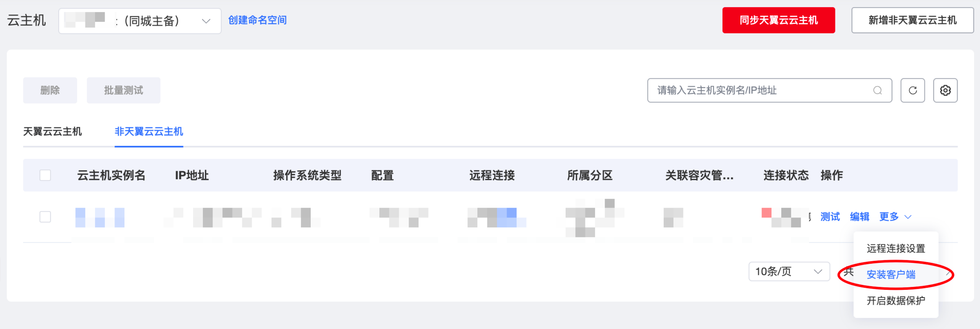Click the search magnifier icon
Screen dimensions: 980x329
point(877,90)
